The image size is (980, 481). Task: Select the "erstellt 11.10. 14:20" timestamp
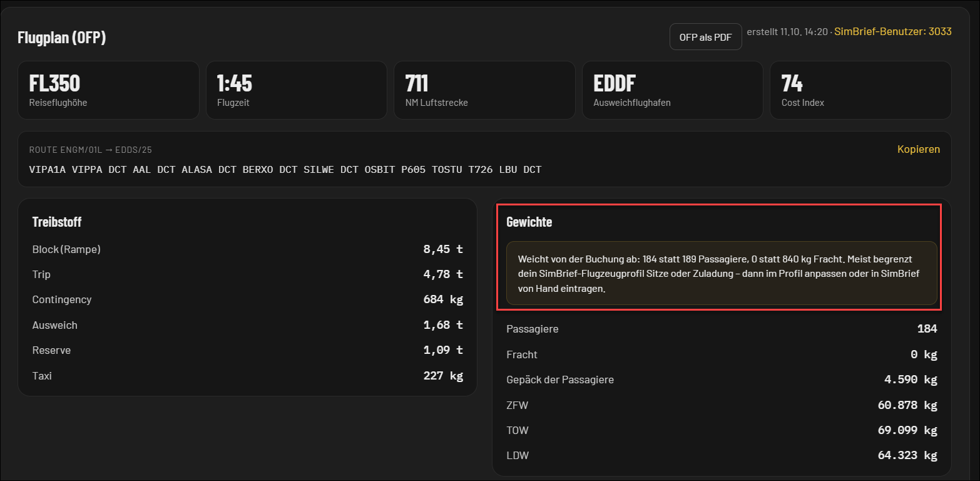[x=787, y=31]
